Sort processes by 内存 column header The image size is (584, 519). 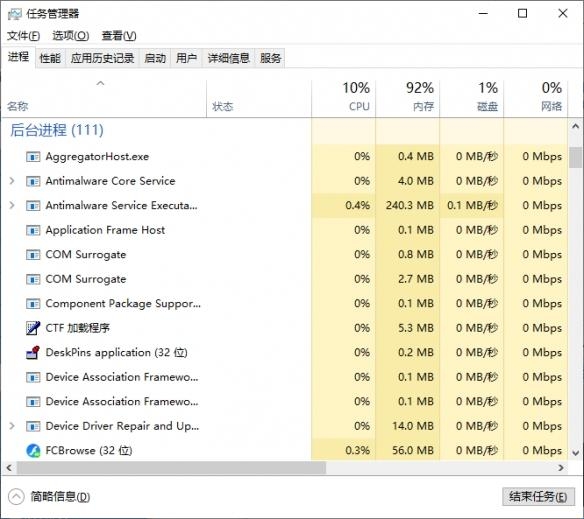[x=408, y=98]
